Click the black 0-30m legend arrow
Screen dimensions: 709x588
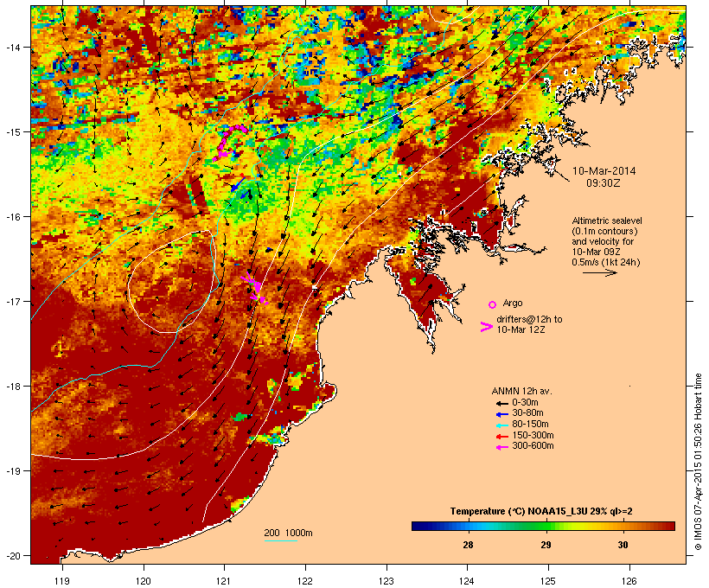point(502,404)
